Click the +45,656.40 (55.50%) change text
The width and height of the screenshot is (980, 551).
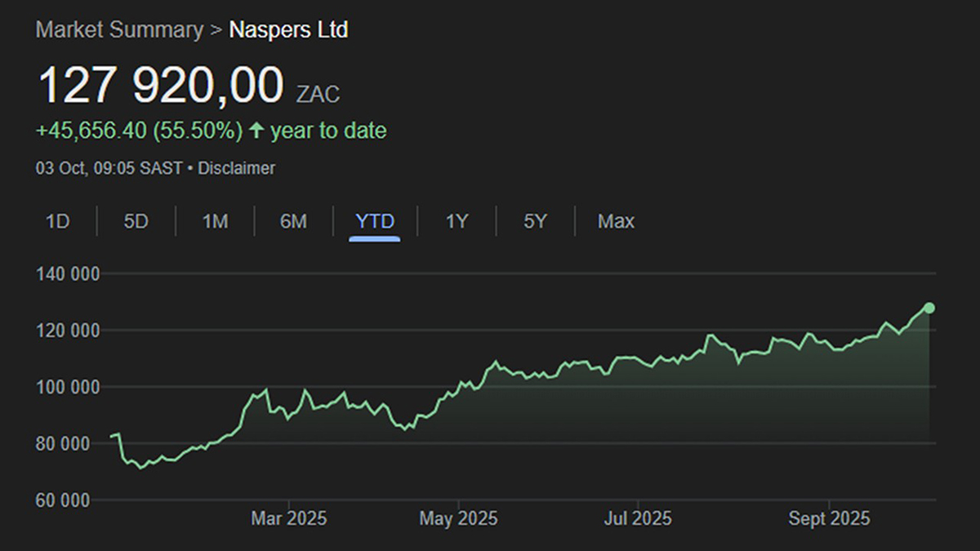click(x=139, y=131)
